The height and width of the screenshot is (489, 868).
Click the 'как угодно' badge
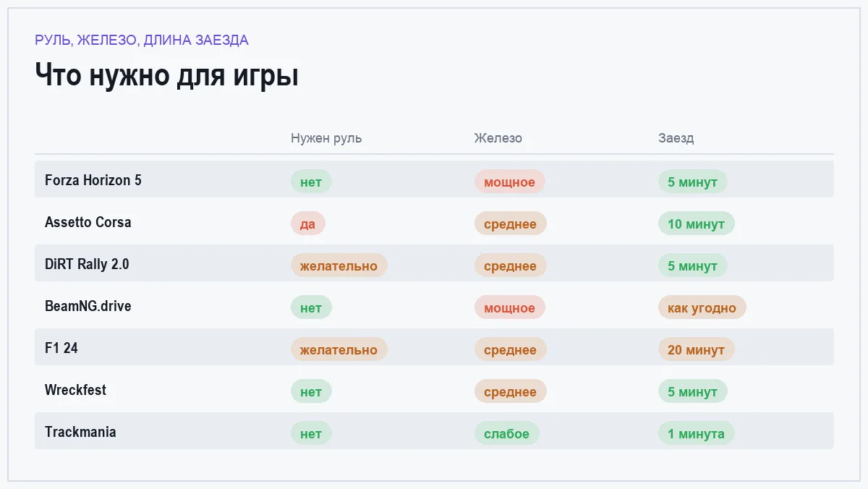click(702, 307)
